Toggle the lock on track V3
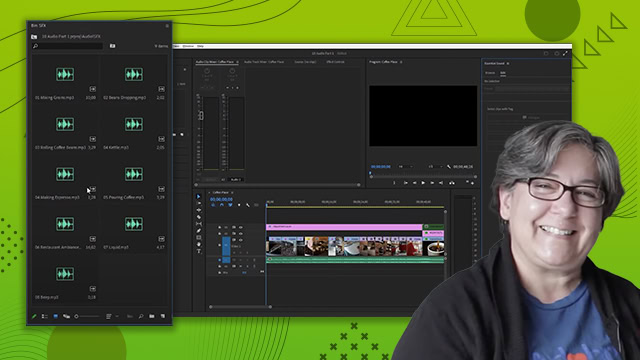Image resolution: width=640 pixels, height=360 pixels. pos(219,227)
